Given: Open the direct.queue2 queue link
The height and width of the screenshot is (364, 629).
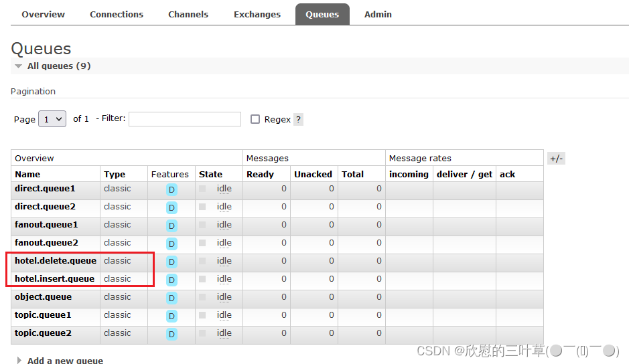Looking at the screenshot, I should pyautogui.click(x=45, y=207).
